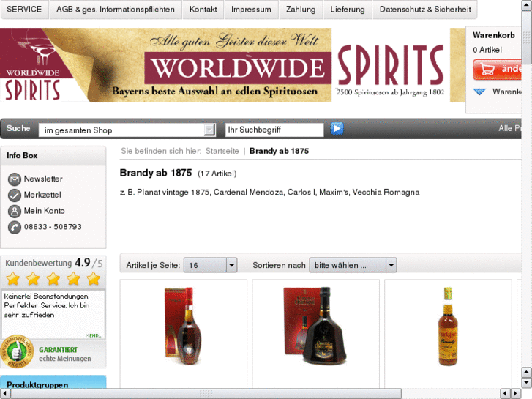
Task: Click the horizontal scrollbar left arrow
Action: (5, 394)
